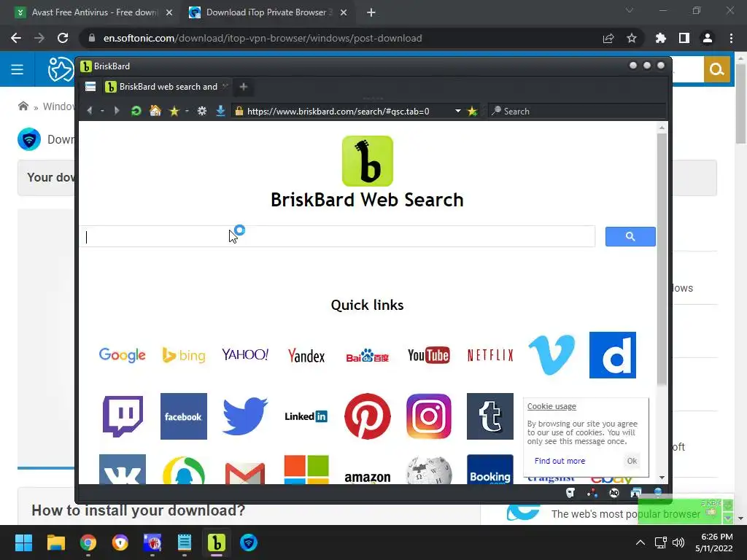Open the Twitch quick link
Viewport: 747px width, 560px height.
(123, 416)
